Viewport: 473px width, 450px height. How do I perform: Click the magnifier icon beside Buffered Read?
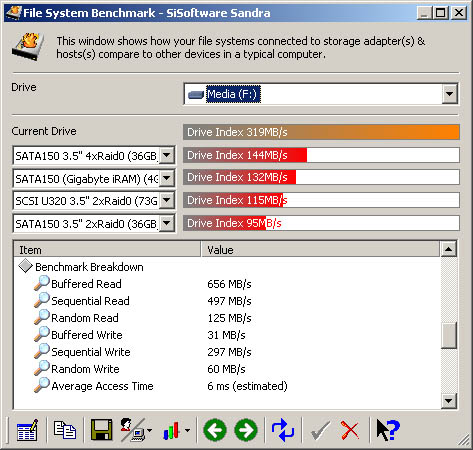42,283
